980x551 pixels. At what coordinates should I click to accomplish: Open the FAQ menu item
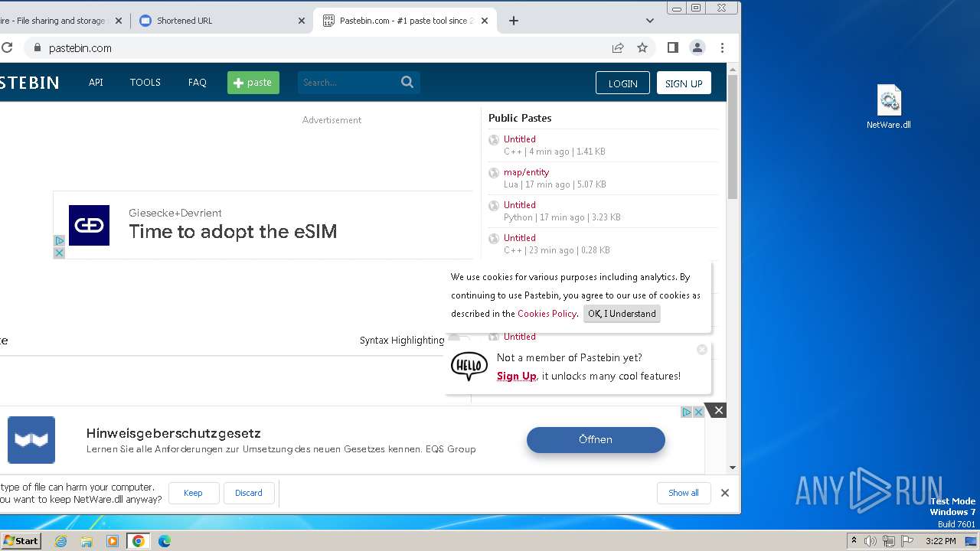tap(198, 83)
